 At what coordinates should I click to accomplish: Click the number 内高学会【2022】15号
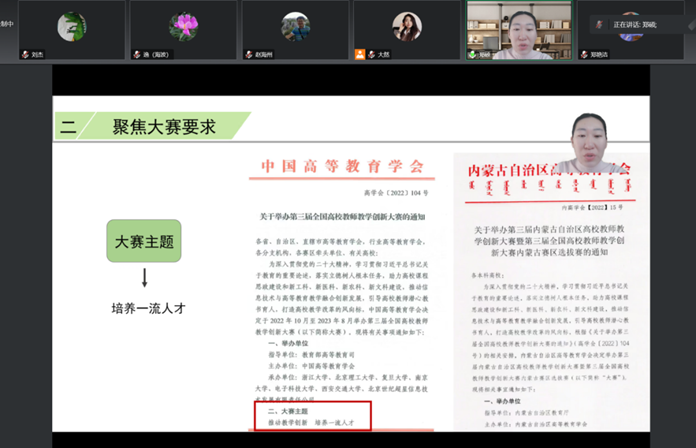click(x=592, y=208)
